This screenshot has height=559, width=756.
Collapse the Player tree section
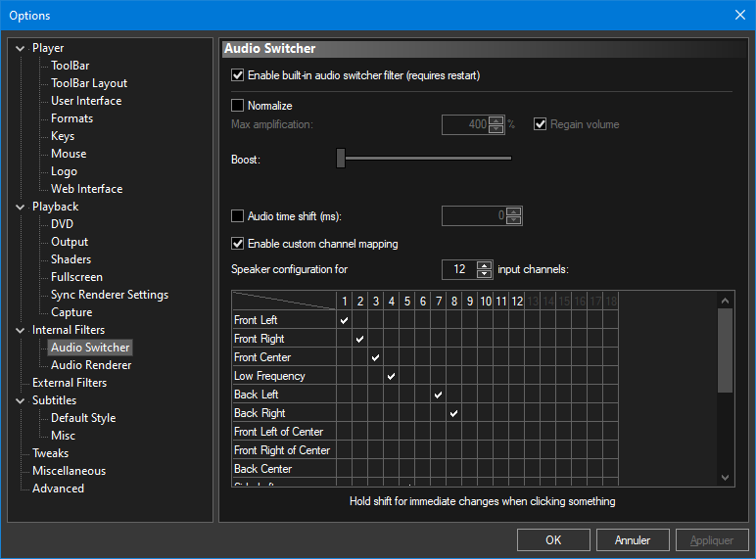(x=22, y=48)
